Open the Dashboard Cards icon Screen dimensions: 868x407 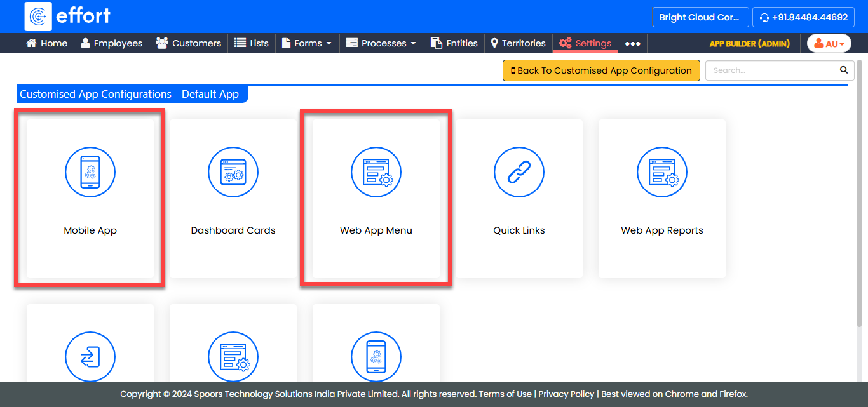233,171
